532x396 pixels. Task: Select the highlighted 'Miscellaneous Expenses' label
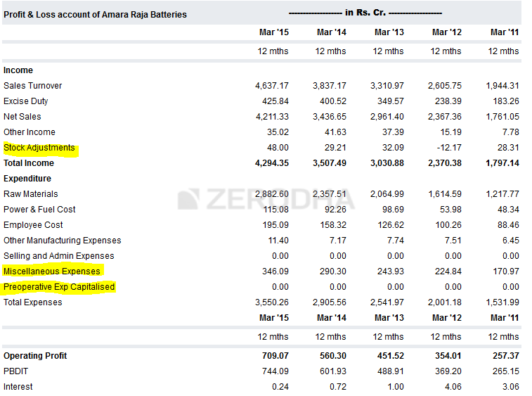(x=52, y=272)
